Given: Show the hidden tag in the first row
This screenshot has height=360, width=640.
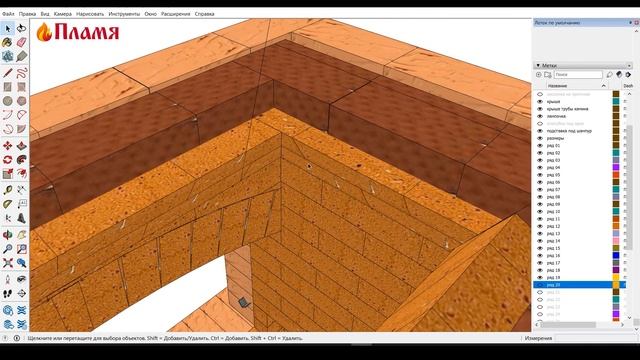Looking at the screenshot, I should click(x=540, y=94).
